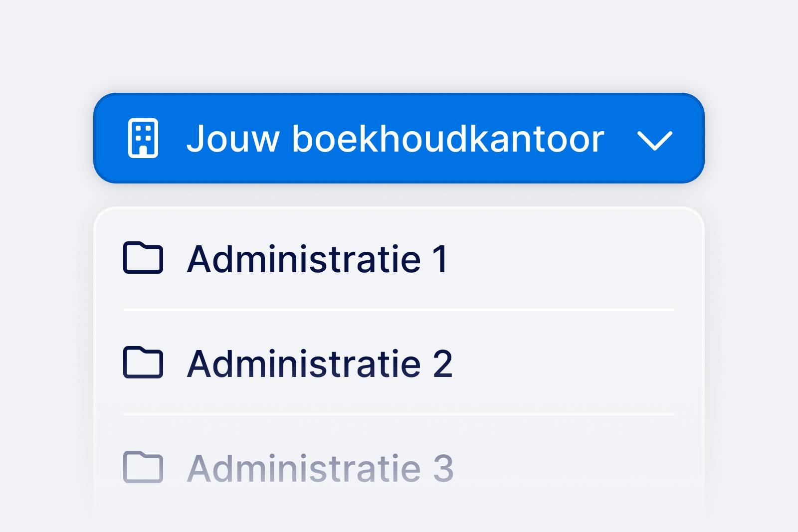This screenshot has width=798, height=532.
Task: Open the folder beside the first administration entry
Action: [144, 258]
